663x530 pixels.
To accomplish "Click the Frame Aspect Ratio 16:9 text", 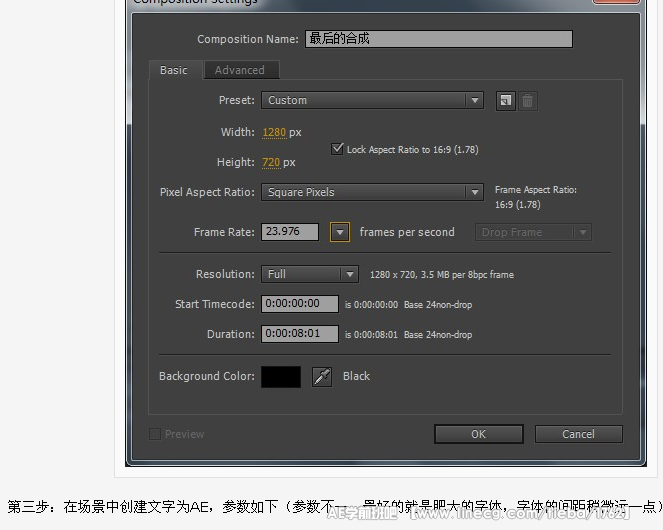I will click(x=518, y=205).
